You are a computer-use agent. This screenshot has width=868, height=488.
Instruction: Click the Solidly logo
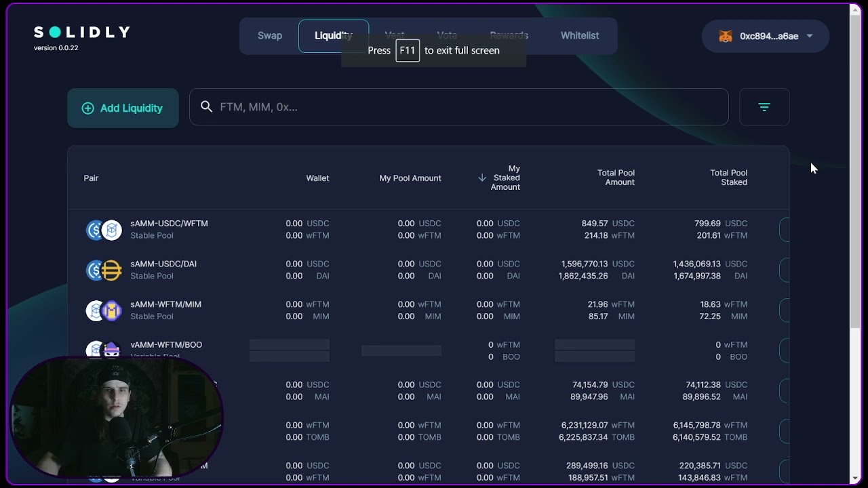pos(82,32)
